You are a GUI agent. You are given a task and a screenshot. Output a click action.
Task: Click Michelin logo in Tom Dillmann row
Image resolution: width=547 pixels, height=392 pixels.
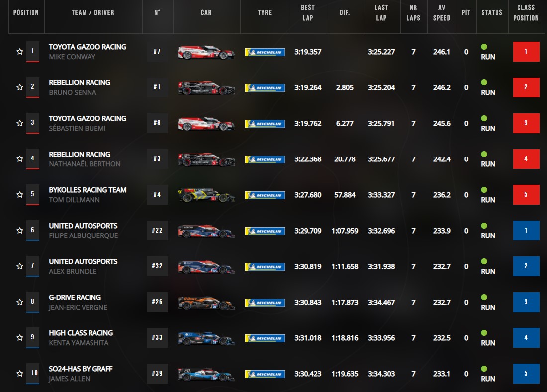[265, 195]
